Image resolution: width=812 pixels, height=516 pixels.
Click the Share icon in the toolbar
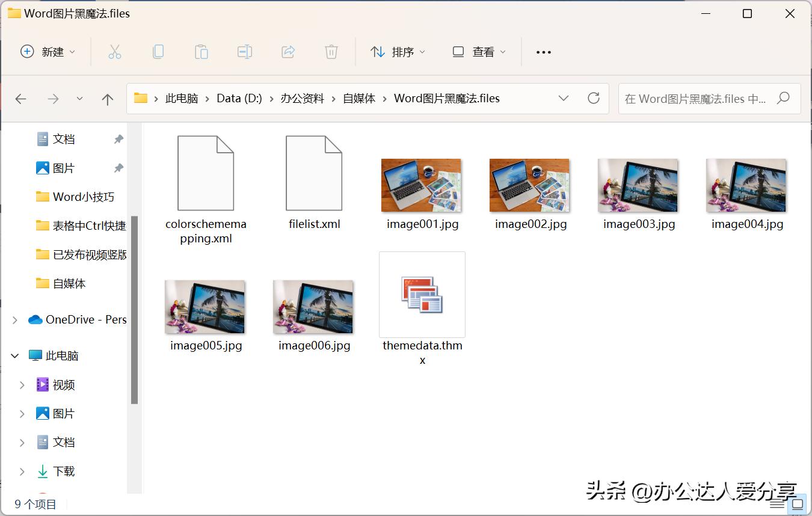[x=288, y=52]
